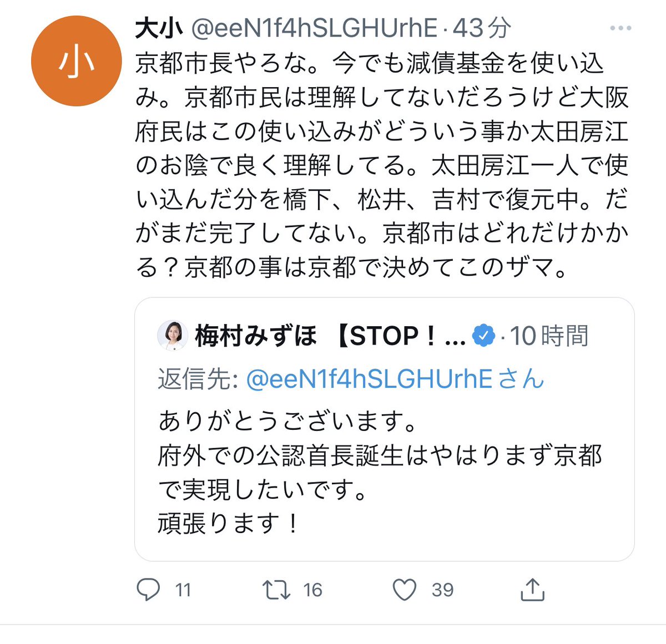Click the blue verified badge
Viewport: 666px width, 644px height.
point(483,336)
